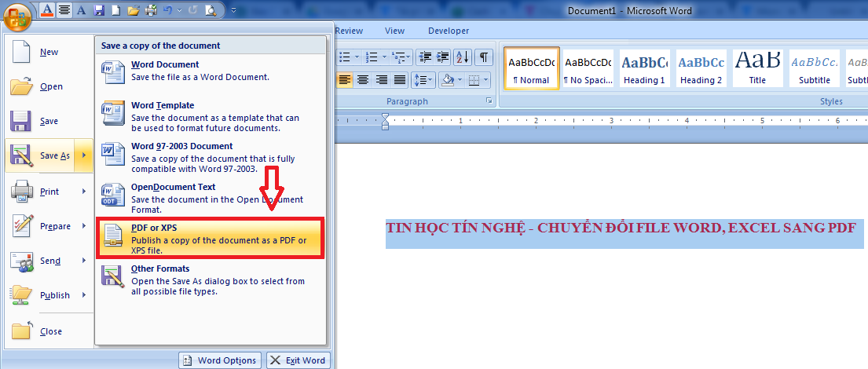
Task: Click the font color A icon in quick access toolbar
Action: point(48,10)
